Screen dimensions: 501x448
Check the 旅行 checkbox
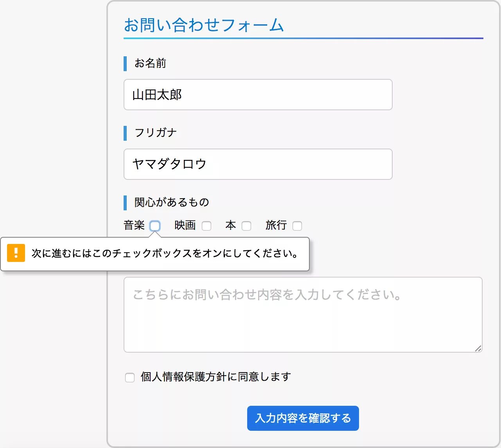297,226
